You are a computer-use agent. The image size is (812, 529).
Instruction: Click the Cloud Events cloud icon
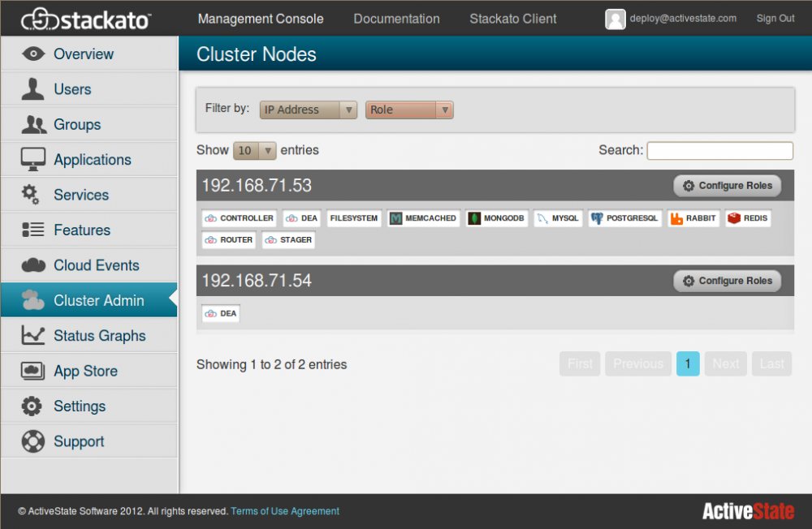coord(33,265)
